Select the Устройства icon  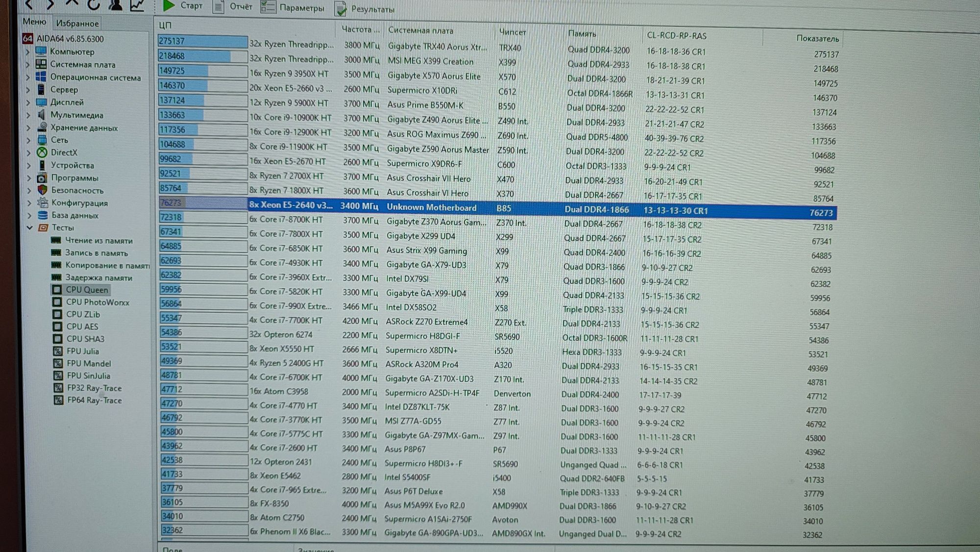(x=43, y=165)
